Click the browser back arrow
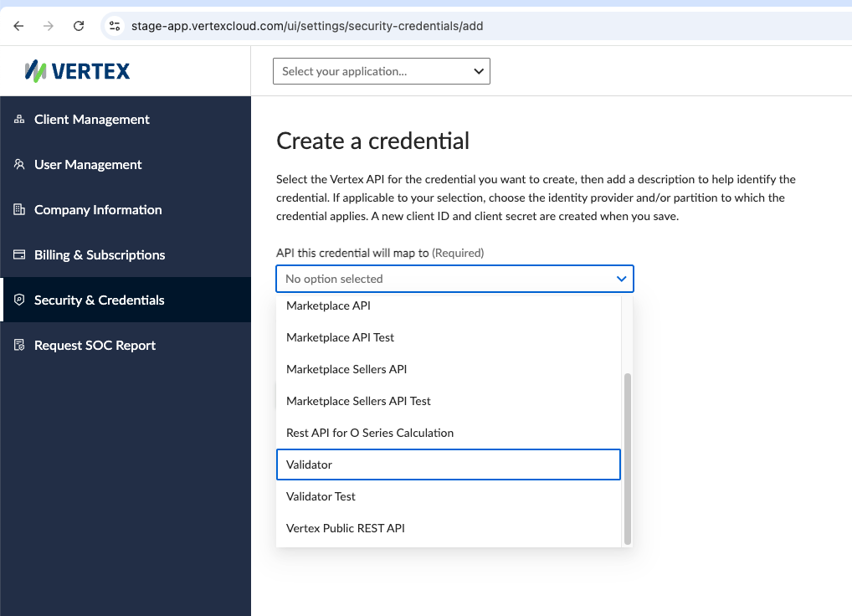852x616 pixels. pyautogui.click(x=18, y=26)
